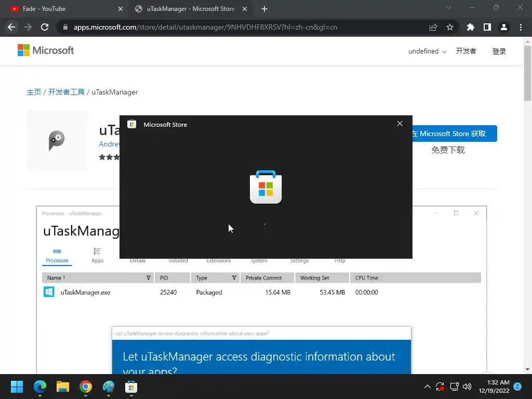Toggle the Chrome side panel icon
The width and height of the screenshot is (532, 399).
[487, 27]
